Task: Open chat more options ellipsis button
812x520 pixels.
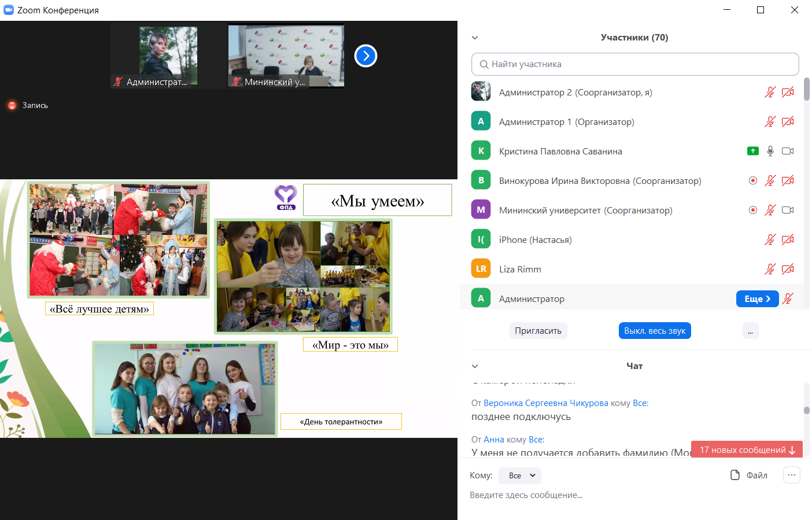Action: pyautogui.click(x=791, y=475)
